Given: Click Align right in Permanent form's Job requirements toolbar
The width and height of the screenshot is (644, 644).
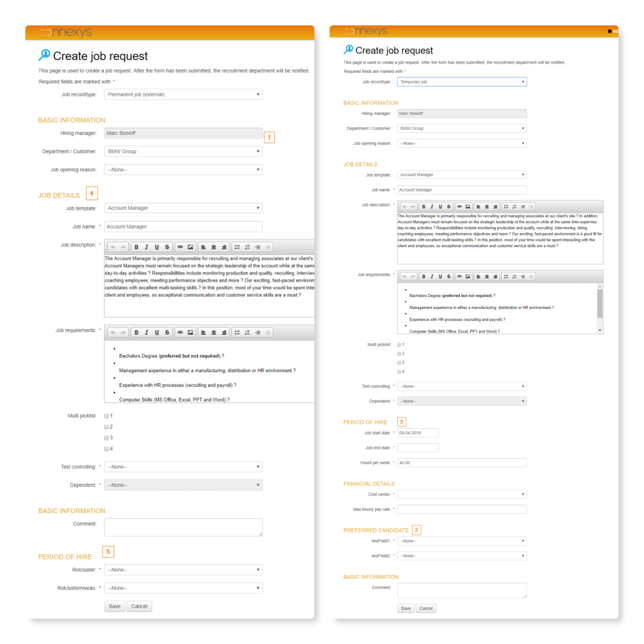Looking at the screenshot, I should point(224,332).
